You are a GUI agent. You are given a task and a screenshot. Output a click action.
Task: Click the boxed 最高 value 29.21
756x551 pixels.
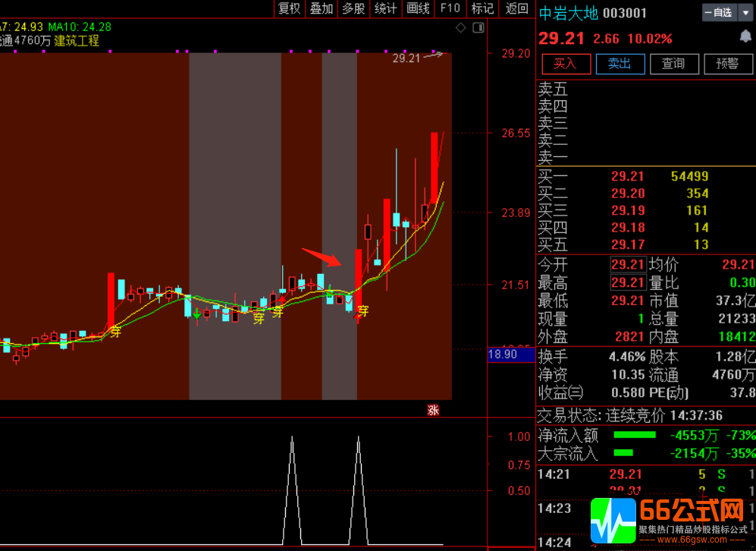628,282
